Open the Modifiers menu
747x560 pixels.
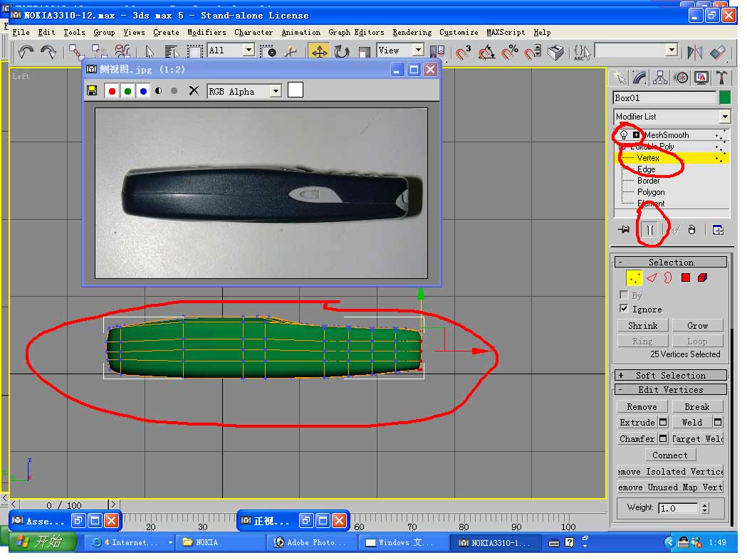point(207,33)
